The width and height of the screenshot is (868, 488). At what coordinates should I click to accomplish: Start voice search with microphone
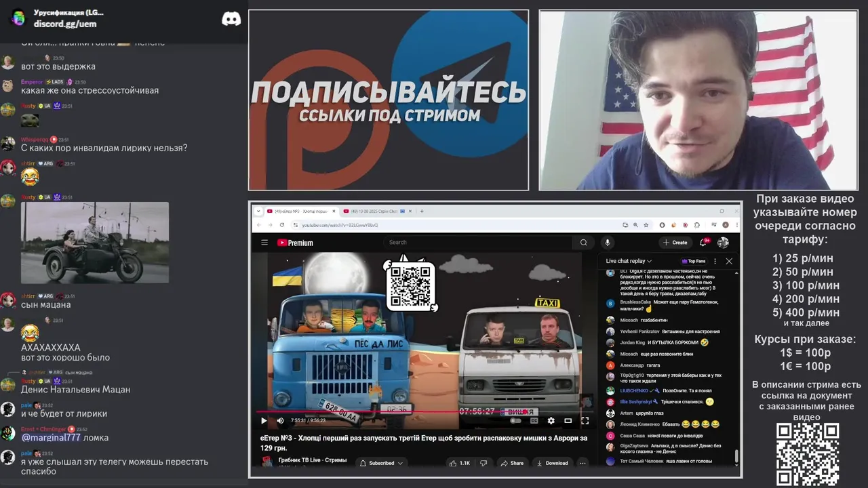(608, 242)
